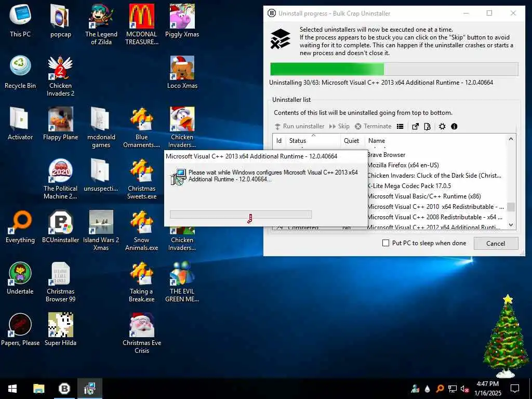Select Piggly Xmas desktop shortcut
This screenshot has width=532, height=399.
182,20
